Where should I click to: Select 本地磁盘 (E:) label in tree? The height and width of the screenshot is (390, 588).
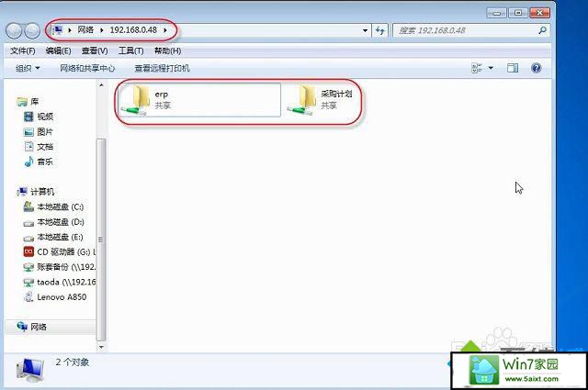click(x=60, y=237)
